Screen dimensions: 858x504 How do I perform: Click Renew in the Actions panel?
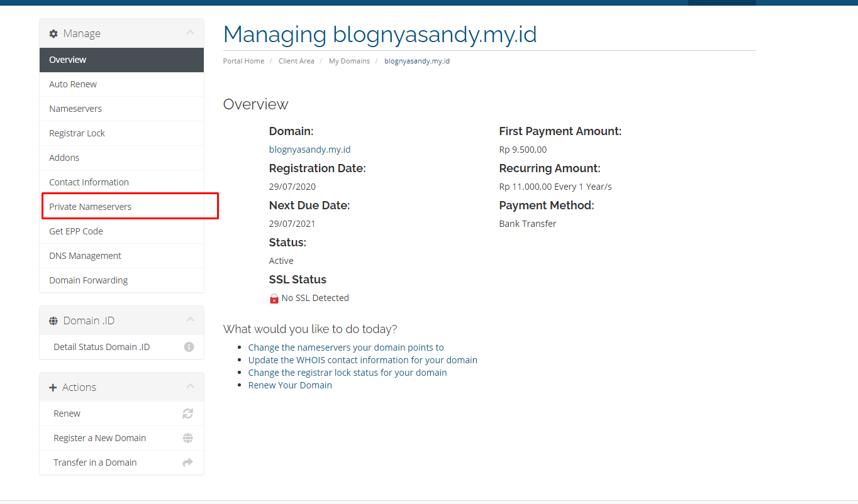point(121,414)
